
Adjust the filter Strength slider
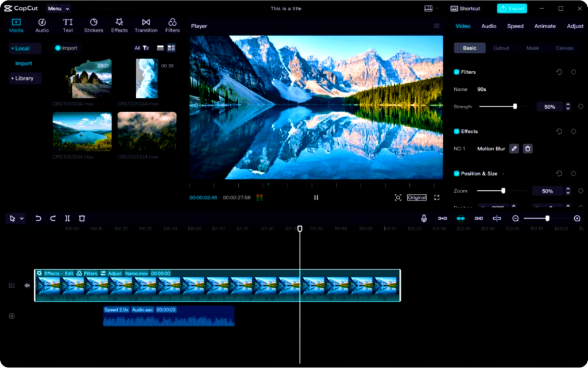(x=515, y=106)
